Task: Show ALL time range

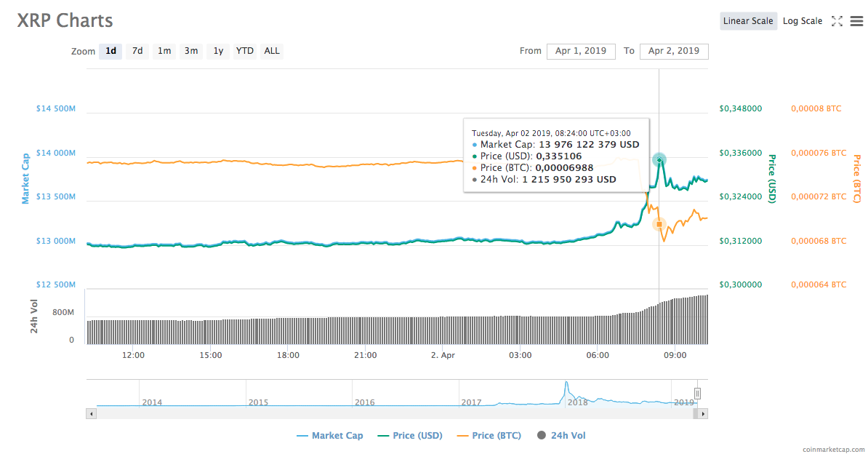Action: point(272,51)
